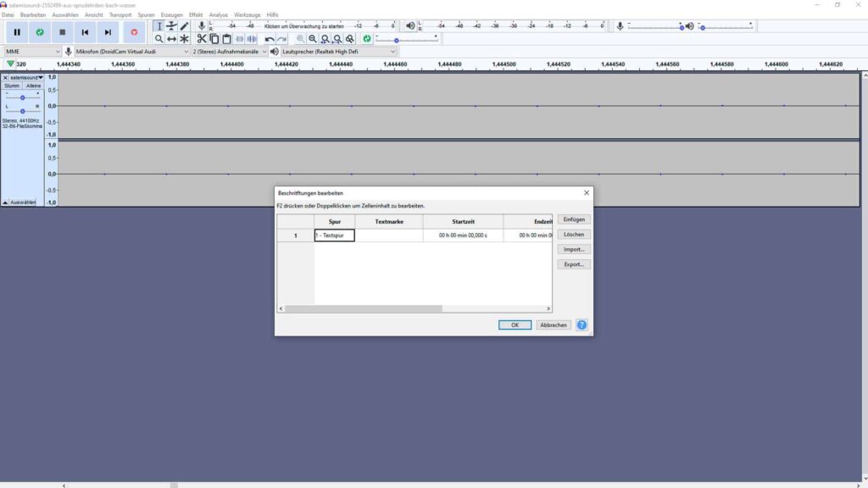Undo the last action

pyautogui.click(x=270, y=39)
